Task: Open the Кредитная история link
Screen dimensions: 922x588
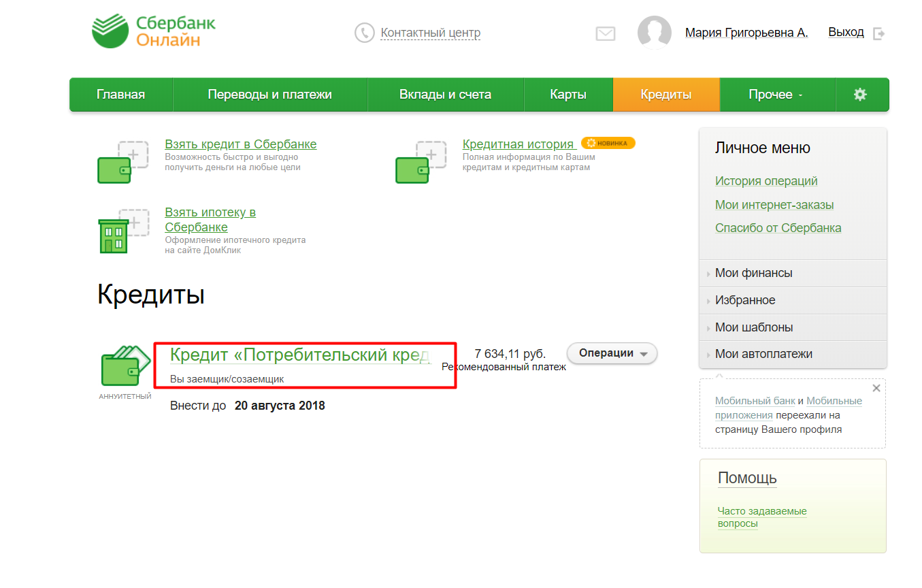Action: (x=518, y=144)
